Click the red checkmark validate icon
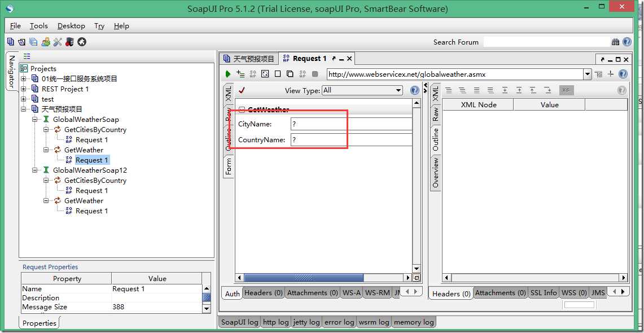644x333 pixels. point(242,90)
